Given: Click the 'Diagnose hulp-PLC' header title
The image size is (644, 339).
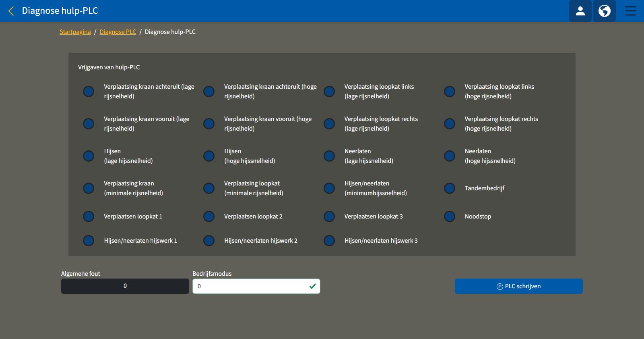Looking at the screenshot, I should [x=60, y=11].
